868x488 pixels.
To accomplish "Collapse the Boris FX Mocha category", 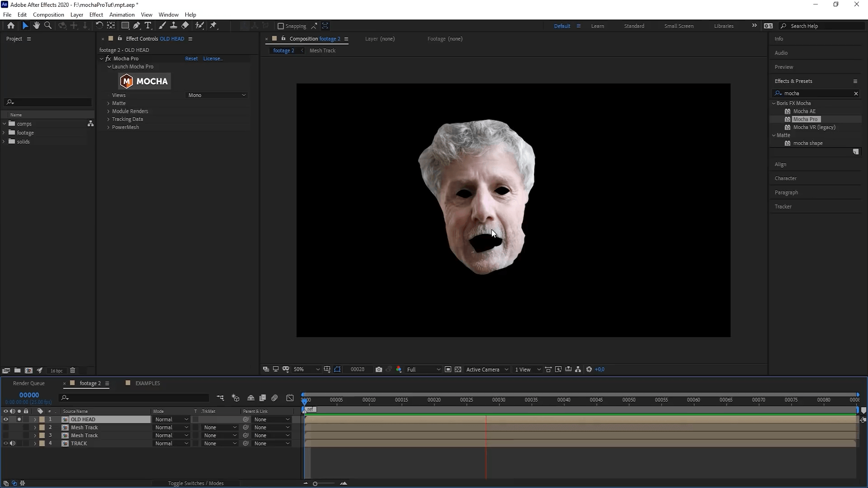I will [774, 103].
